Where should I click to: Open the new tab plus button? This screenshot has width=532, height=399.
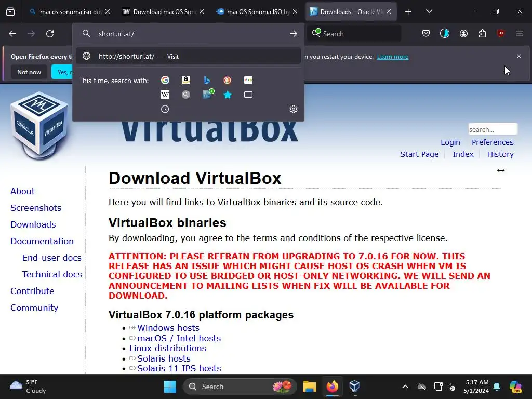pyautogui.click(x=408, y=12)
